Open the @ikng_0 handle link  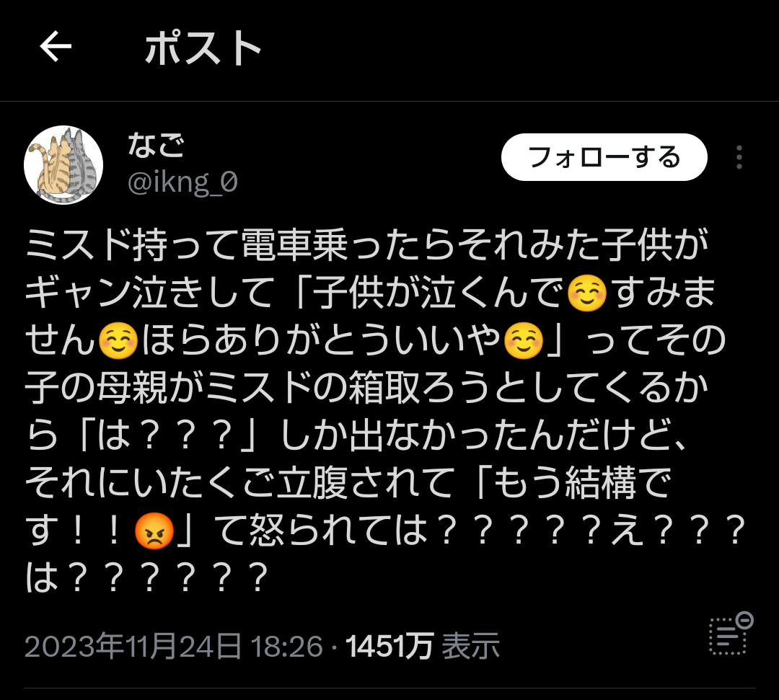coord(182,182)
